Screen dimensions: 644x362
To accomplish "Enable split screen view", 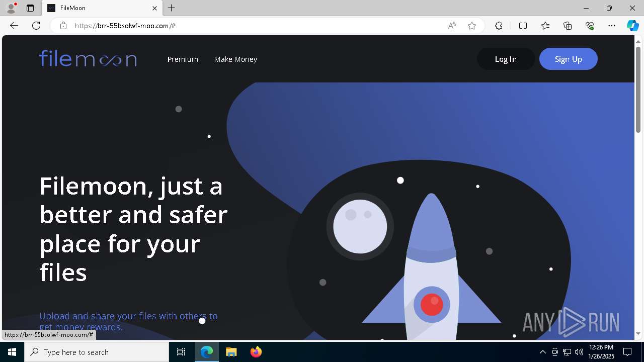I will click(523, 26).
